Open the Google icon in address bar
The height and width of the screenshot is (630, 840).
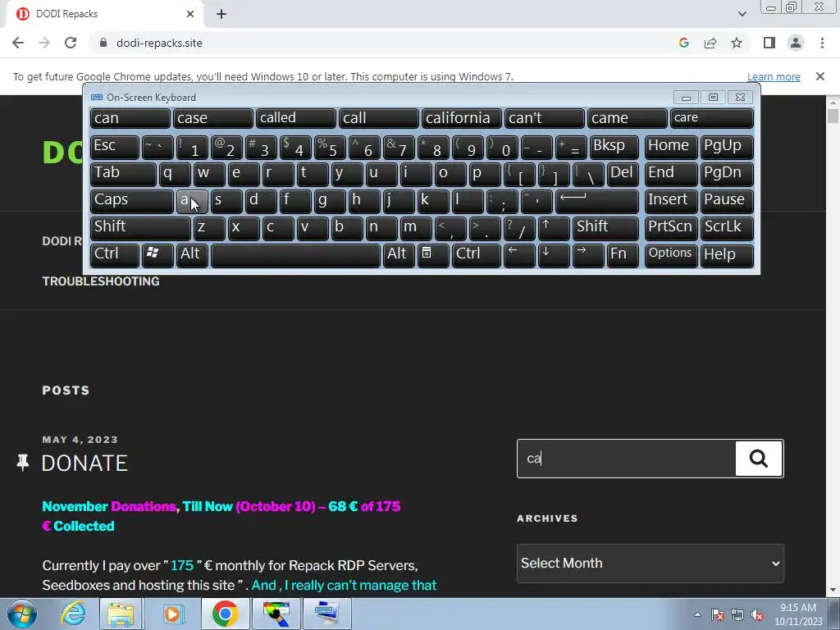(x=683, y=43)
